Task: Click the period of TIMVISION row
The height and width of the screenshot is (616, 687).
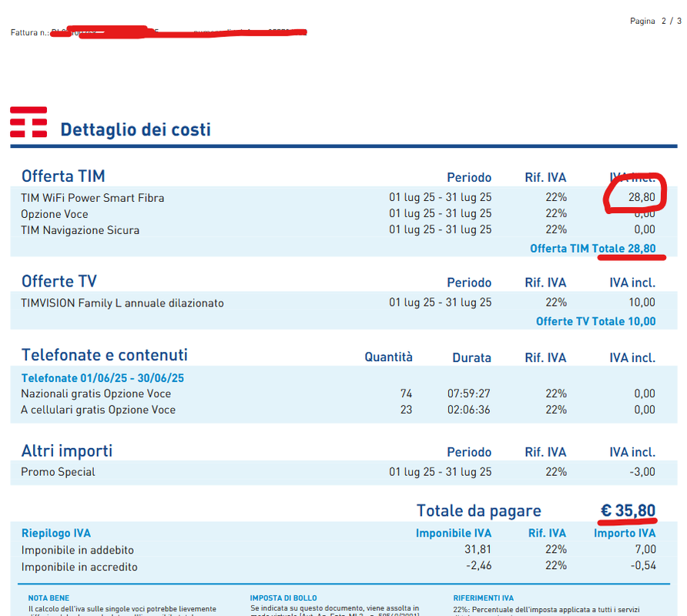Action: point(441,303)
